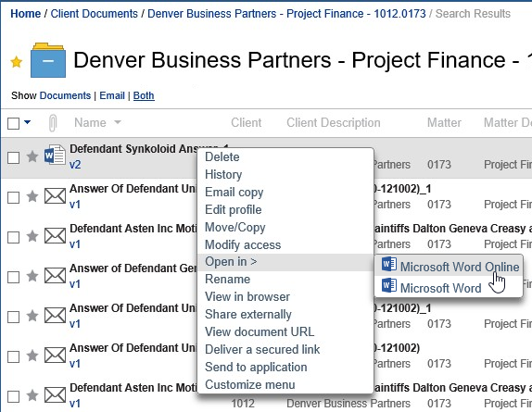Go to Client Documents breadcrumb link
This screenshot has height=412, width=532.
(x=94, y=14)
